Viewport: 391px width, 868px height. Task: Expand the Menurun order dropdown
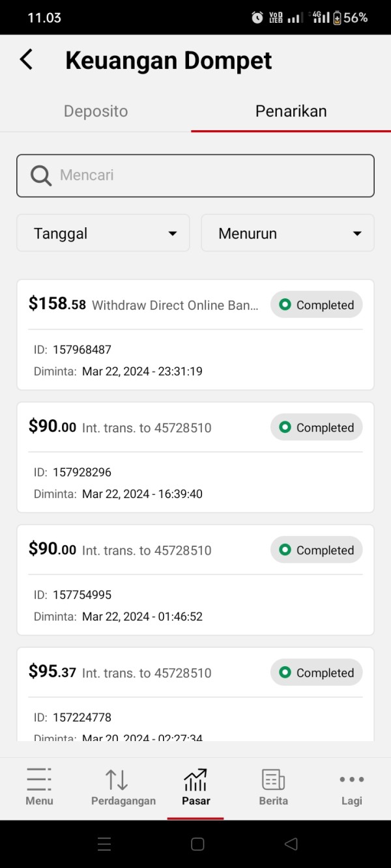tap(287, 233)
